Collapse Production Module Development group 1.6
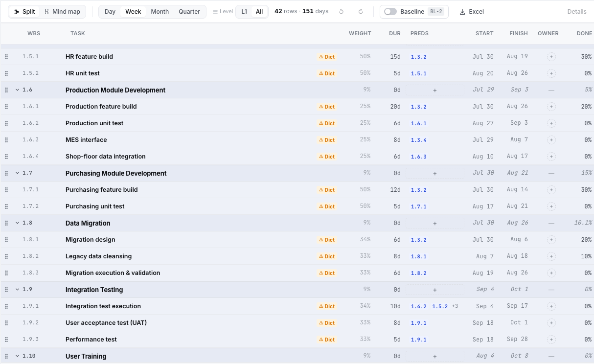This screenshot has height=364, width=594. pos(17,90)
